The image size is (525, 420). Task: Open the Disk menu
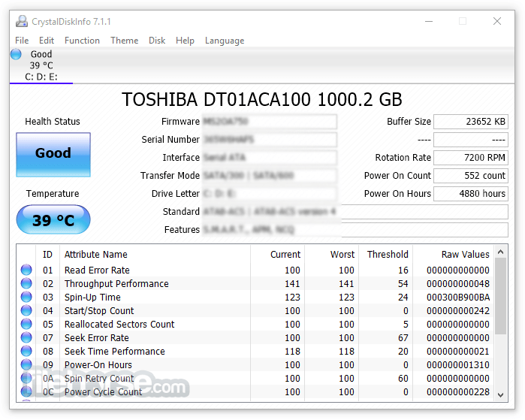(157, 41)
